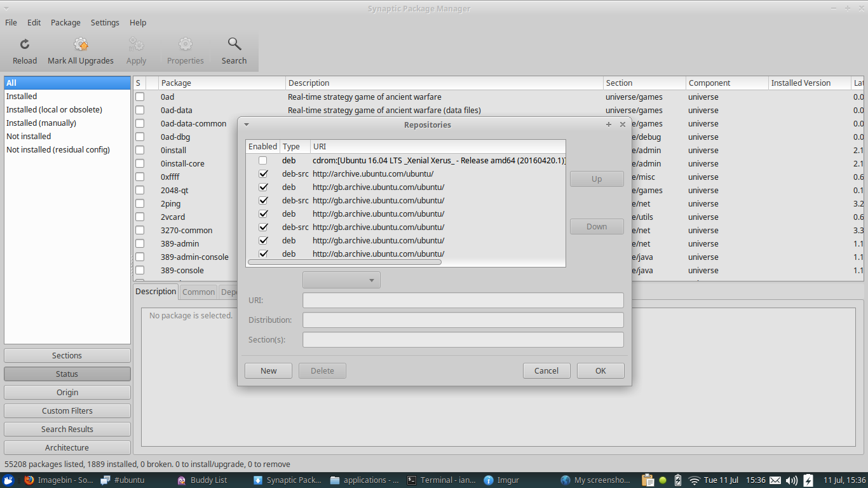
Task: Tick the status checkbox for 2048-qt
Action: pyautogui.click(x=140, y=191)
